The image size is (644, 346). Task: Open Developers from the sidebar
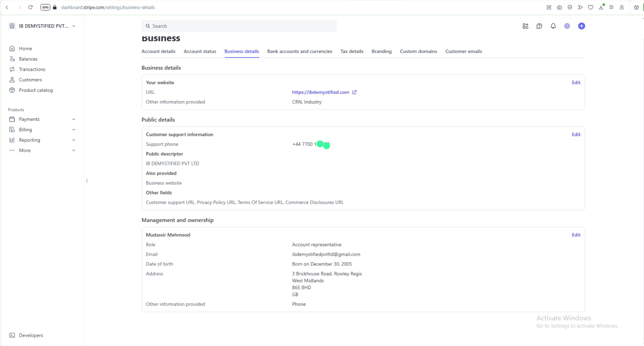31,335
